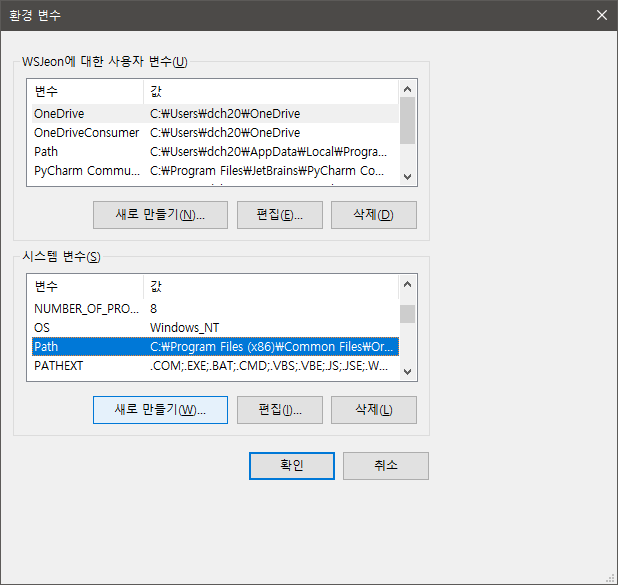Click up arrow of user variables scrollbar
The height and width of the screenshot is (585, 618).
click(408, 89)
